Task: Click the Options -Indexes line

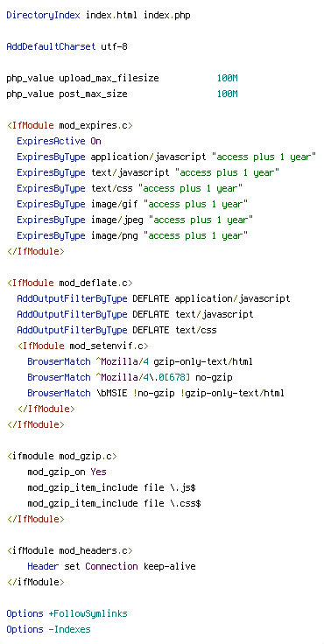Action: tap(48, 630)
